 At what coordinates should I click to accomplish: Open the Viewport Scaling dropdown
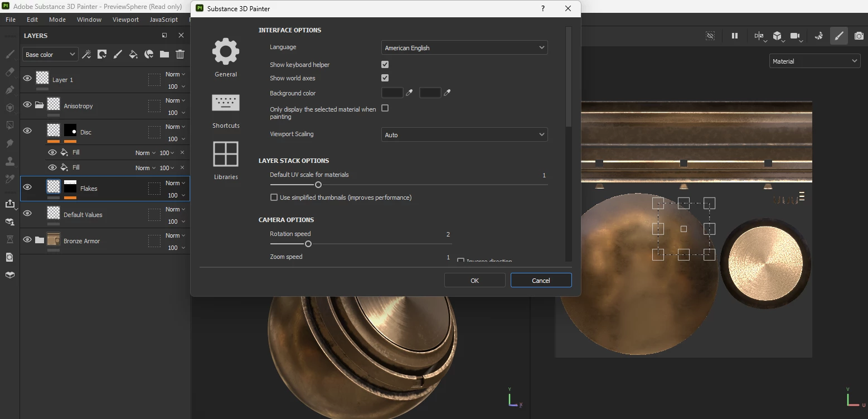point(464,134)
